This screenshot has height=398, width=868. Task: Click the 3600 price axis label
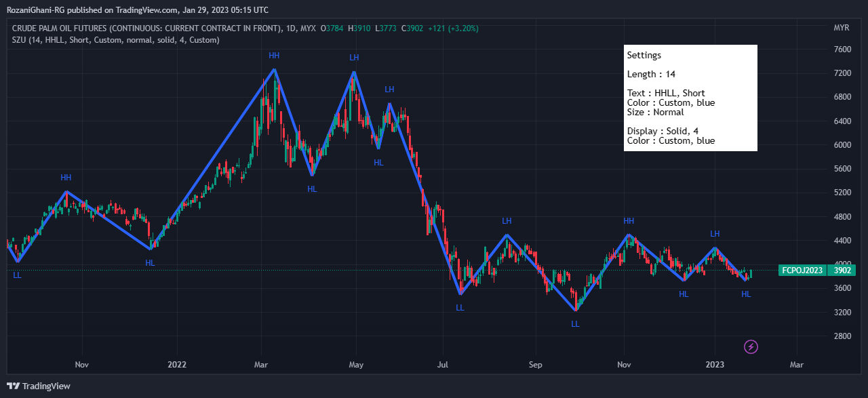[x=842, y=288]
